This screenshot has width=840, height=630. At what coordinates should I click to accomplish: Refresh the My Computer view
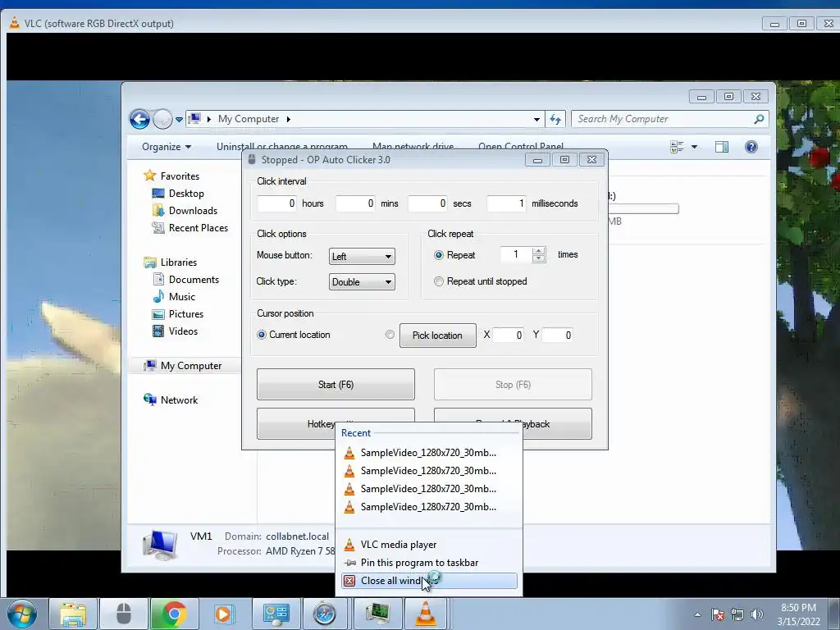coord(555,120)
